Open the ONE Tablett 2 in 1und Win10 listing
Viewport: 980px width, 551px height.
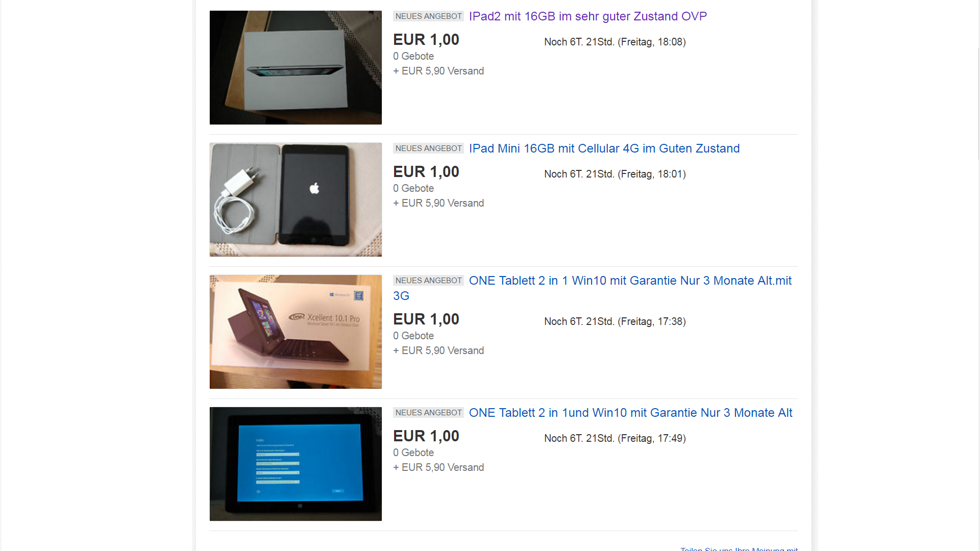[630, 413]
